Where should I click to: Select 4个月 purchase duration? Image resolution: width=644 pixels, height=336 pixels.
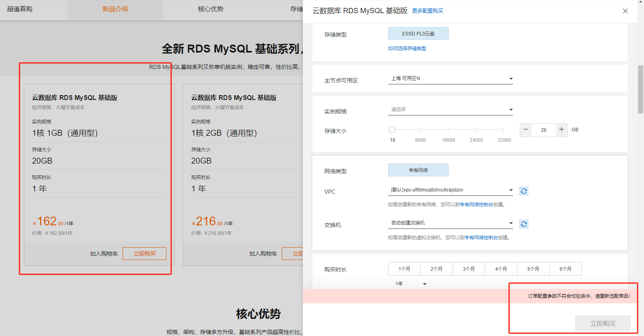point(501,269)
